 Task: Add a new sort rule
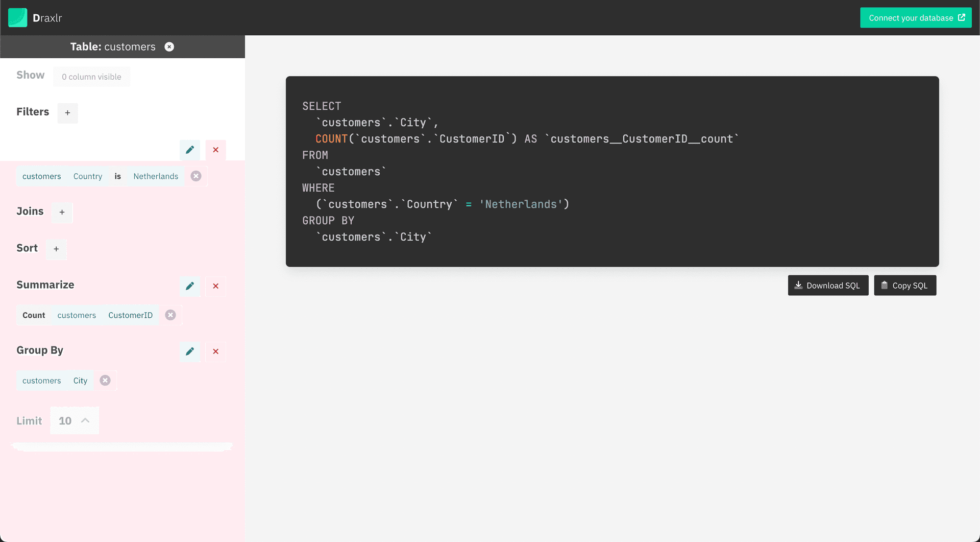(x=56, y=249)
